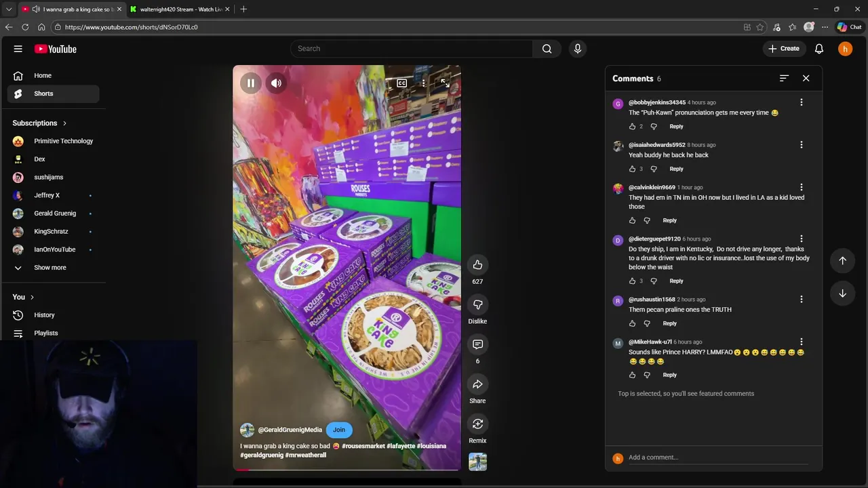Open the @GeraldGruenigMedia channel link
Screen dimensions: 868x488
click(290, 430)
